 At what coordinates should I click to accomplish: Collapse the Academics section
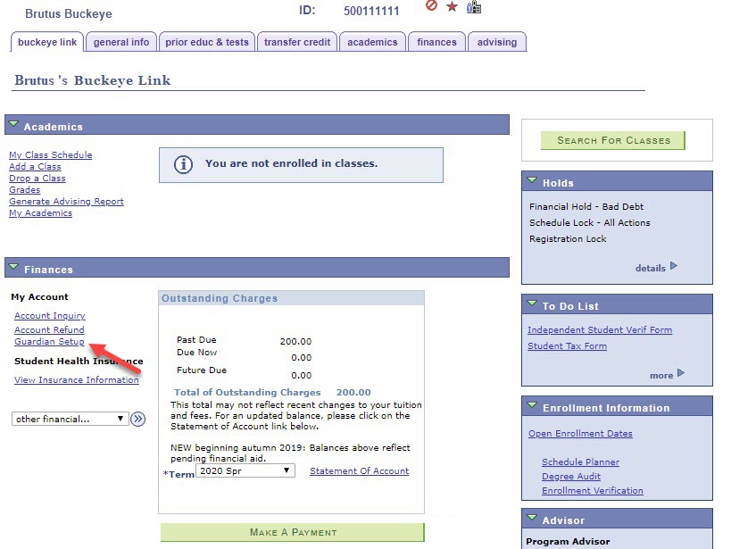coord(13,124)
